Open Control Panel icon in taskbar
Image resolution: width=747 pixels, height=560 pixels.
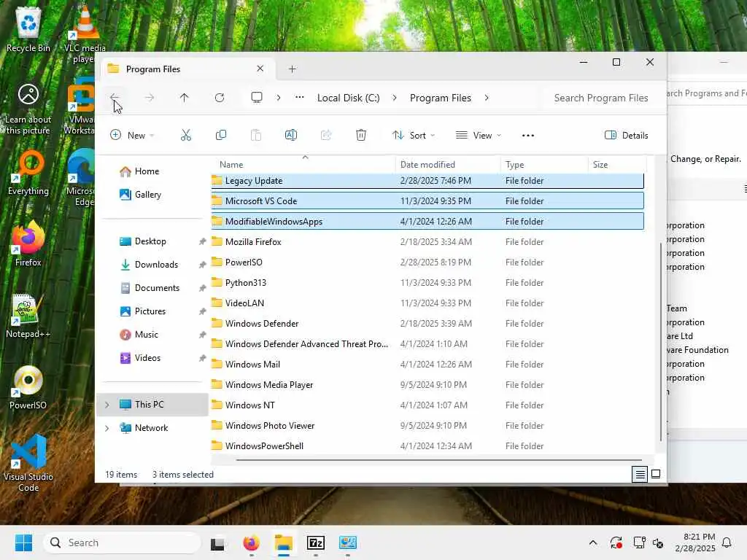[348, 542]
